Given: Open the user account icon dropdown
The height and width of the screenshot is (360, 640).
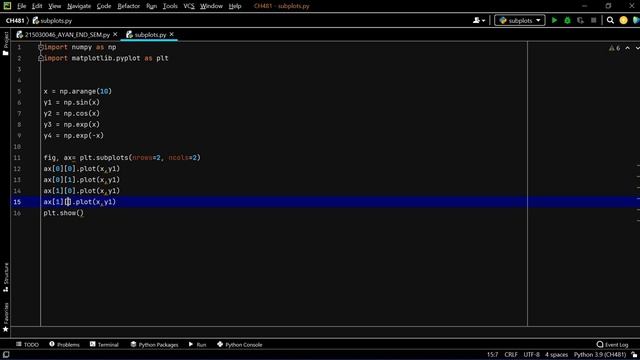Looking at the screenshot, I should pyautogui.click(x=479, y=20).
